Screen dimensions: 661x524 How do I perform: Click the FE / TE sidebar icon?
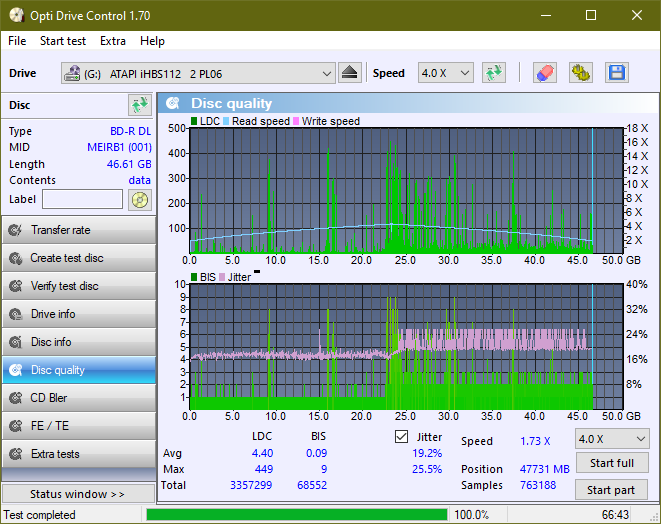point(16,426)
